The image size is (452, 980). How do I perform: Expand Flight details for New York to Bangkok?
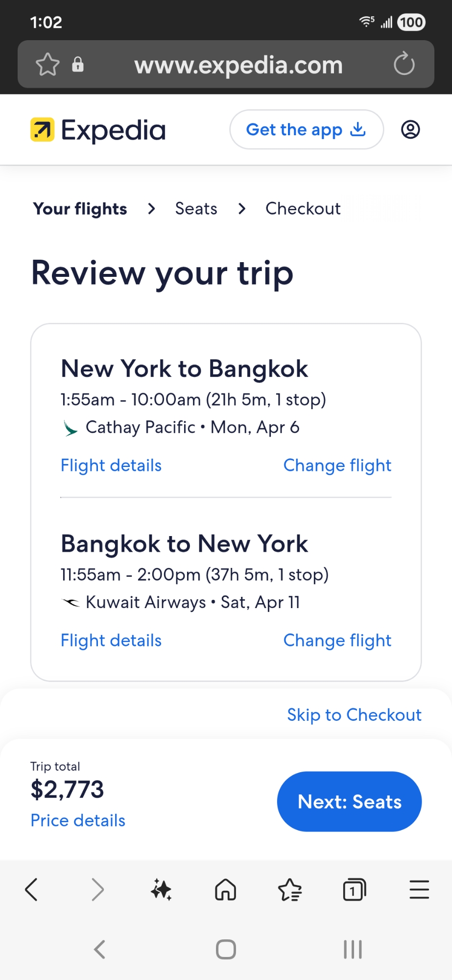point(111,465)
